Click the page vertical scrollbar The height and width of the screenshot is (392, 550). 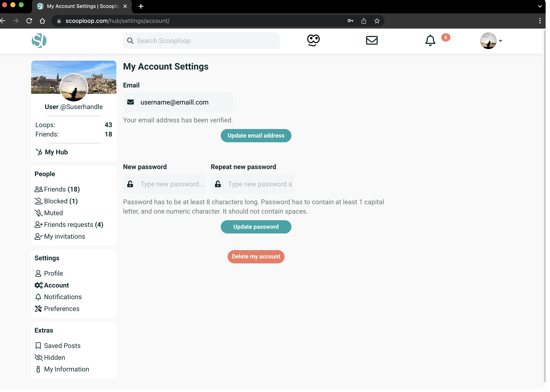point(544,206)
